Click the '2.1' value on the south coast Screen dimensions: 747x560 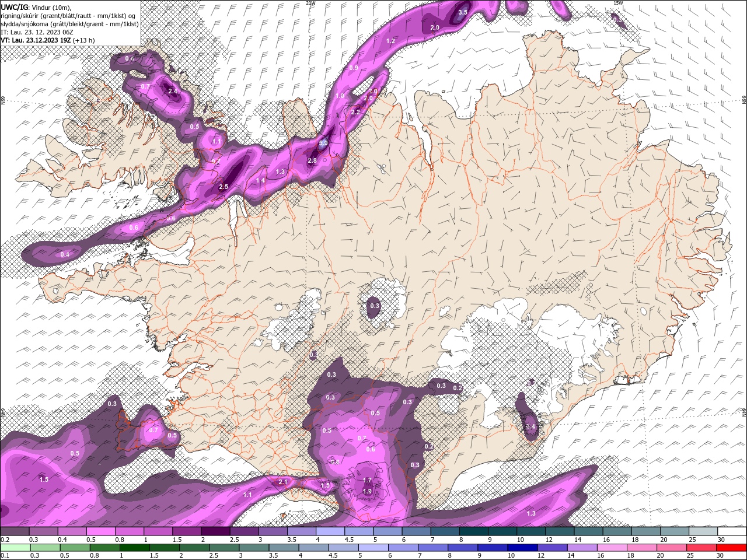coord(283,482)
